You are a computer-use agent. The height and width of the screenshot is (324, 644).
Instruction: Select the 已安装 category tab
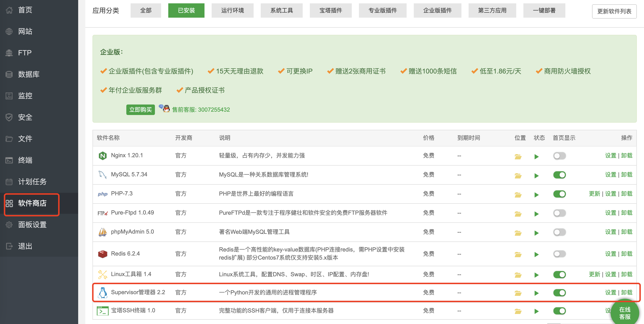[186, 10]
